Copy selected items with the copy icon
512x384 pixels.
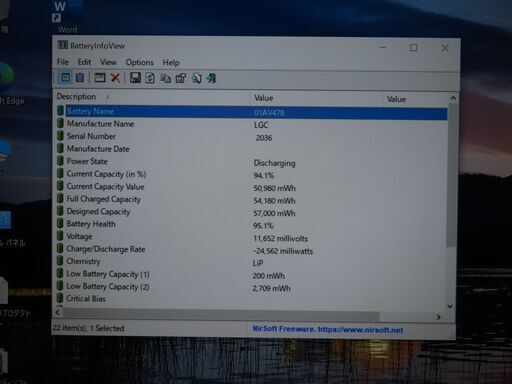[165, 78]
